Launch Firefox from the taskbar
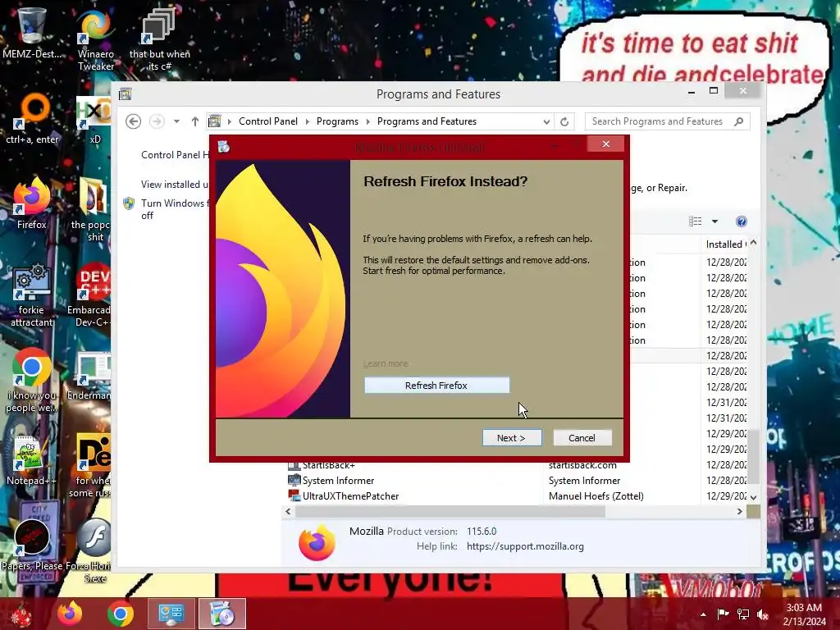Viewport: 840px width, 630px height. [x=70, y=614]
